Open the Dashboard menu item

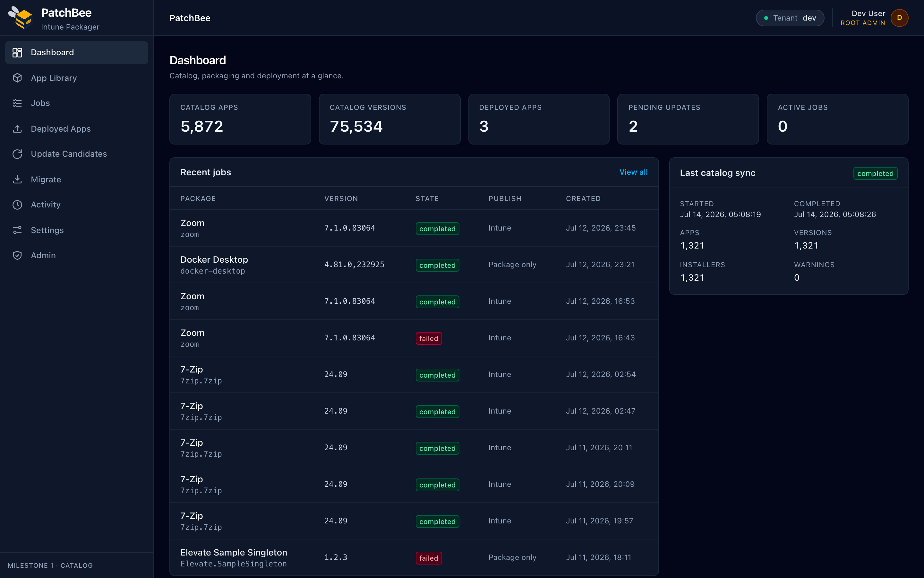76,52
